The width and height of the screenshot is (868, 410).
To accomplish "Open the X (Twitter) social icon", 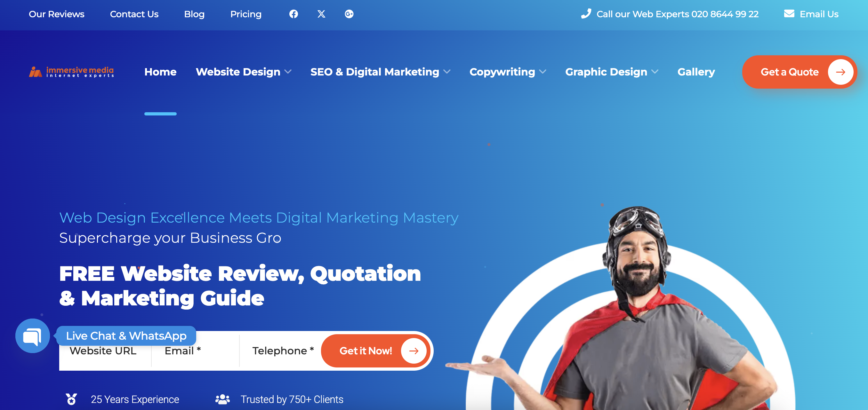I will 321,14.
